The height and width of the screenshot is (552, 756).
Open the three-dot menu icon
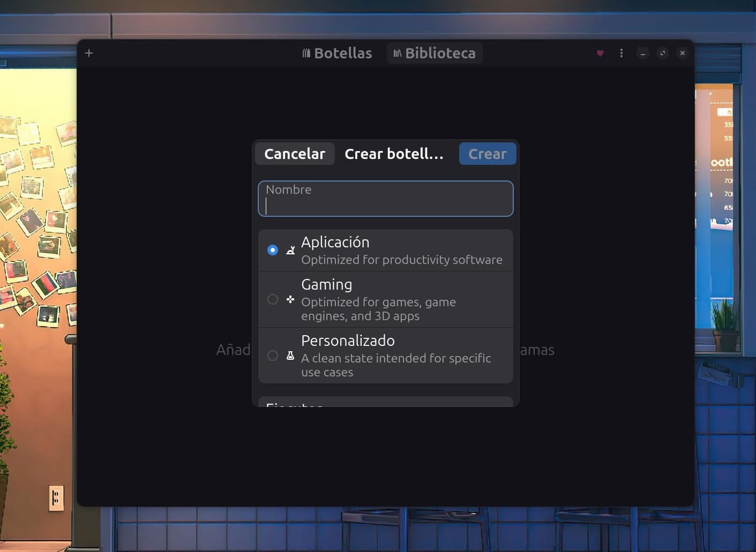click(x=621, y=53)
